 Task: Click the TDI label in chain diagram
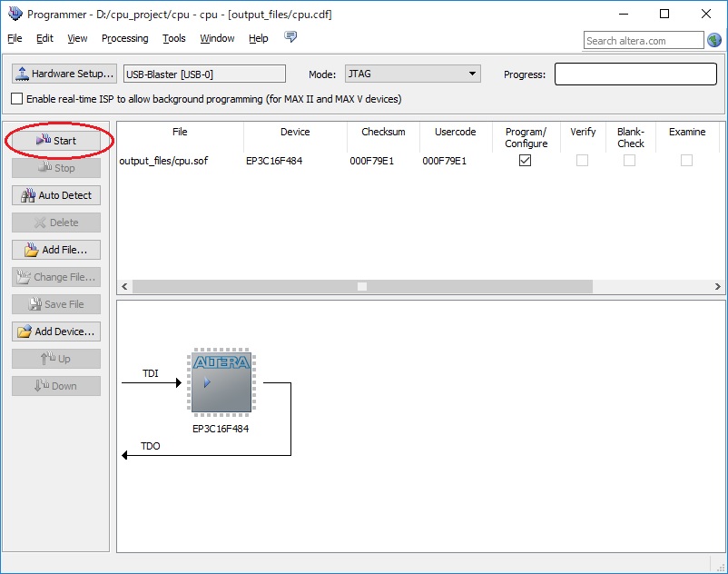click(x=151, y=373)
